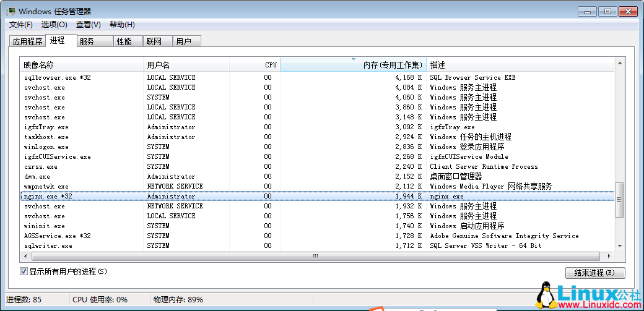The image size is (644, 311).
Task: Switch to the 性能 tab
Action: (128, 41)
